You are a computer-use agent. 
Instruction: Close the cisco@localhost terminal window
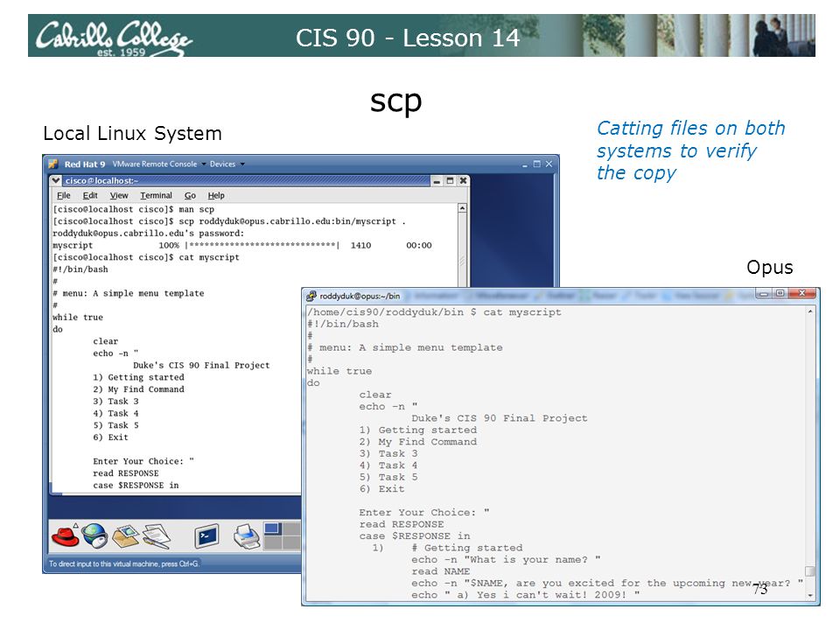coord(464,181)
